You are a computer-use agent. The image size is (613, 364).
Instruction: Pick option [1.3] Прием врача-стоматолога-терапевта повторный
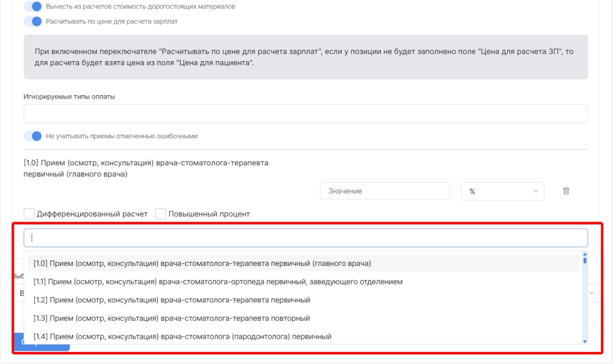172,318
